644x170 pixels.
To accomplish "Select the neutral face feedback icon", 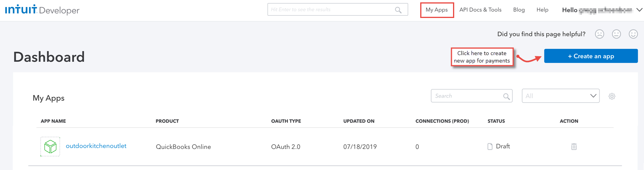I will click(616, 34).
